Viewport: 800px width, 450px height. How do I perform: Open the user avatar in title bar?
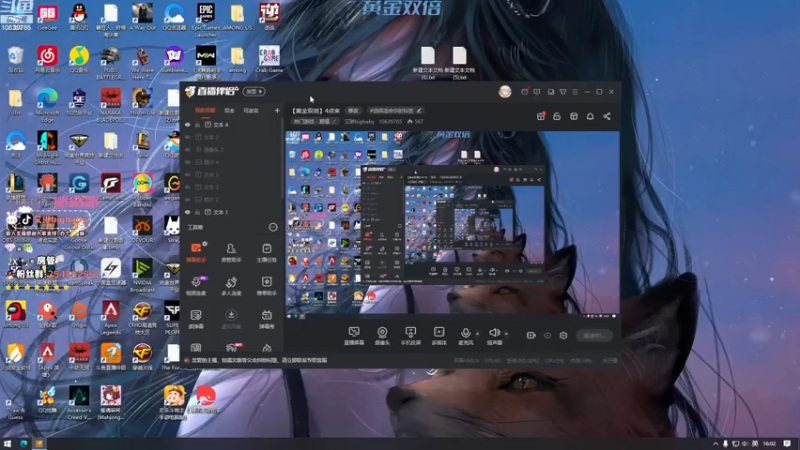tap(505, 91)
